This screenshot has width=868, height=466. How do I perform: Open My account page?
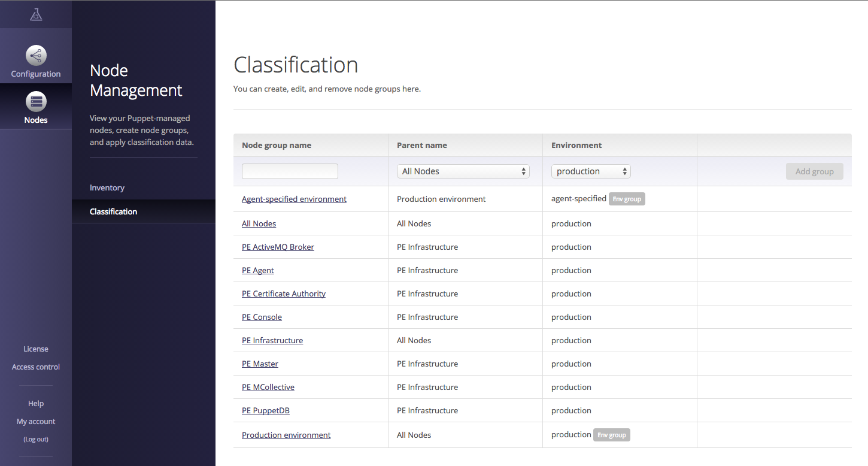[36, 421]
